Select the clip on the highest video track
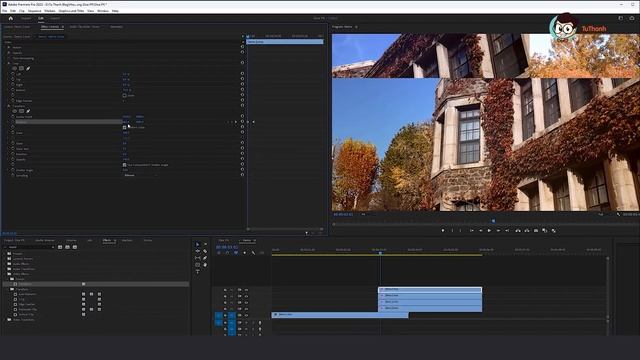 [x=430, y=289]
